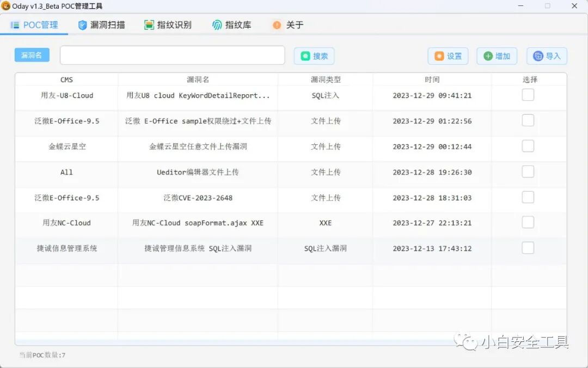Tick the checkbox for 金蝶云星空 row
Screen dimensions: 588x368
pyautogui.click(x=528, y=146)
